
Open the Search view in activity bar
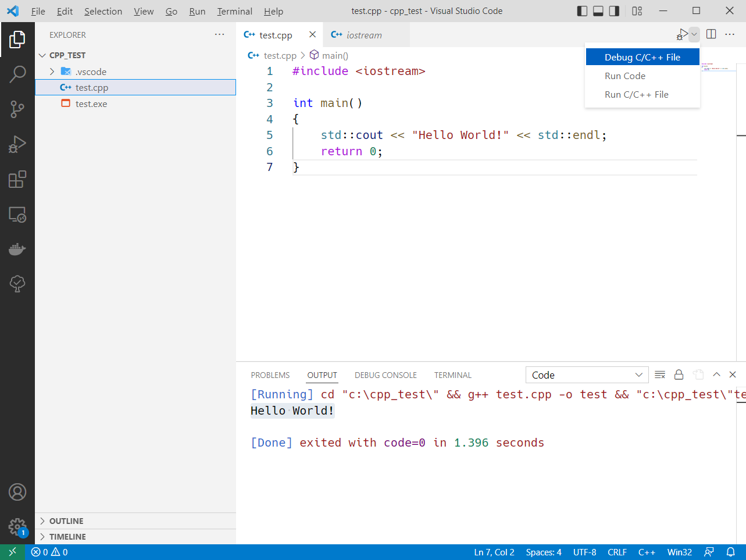[x=17, y=74]
